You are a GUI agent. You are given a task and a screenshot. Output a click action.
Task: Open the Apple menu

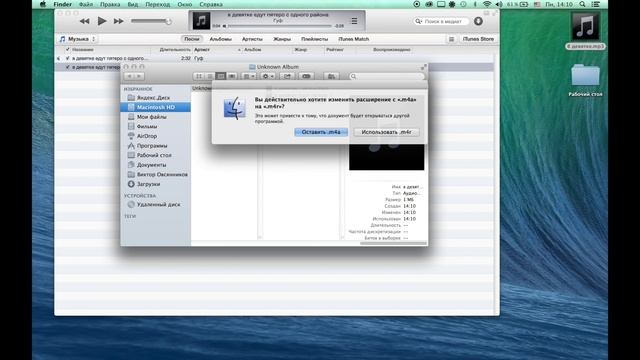(x=43, y=4)
